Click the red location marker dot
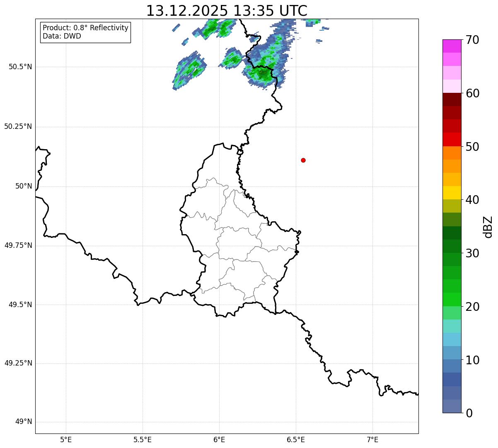 coord(303,160)
